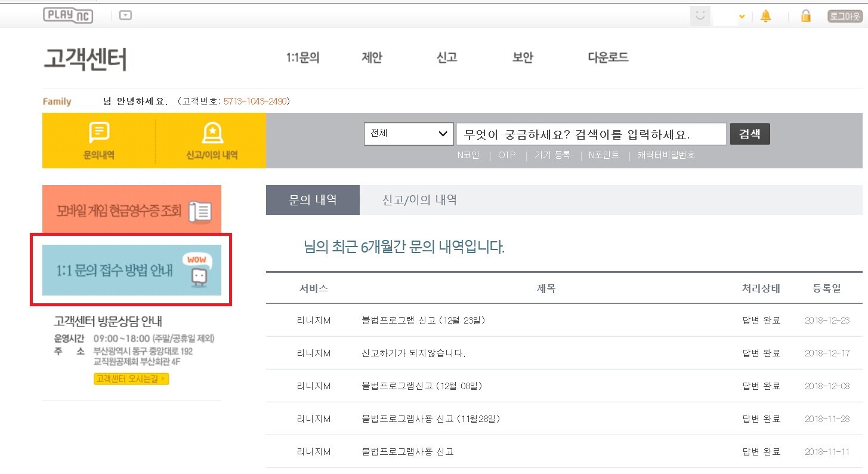868x474 pixels.
Task: Click date 2018-12-23 in the list
Action: click(x=827, y=321)
